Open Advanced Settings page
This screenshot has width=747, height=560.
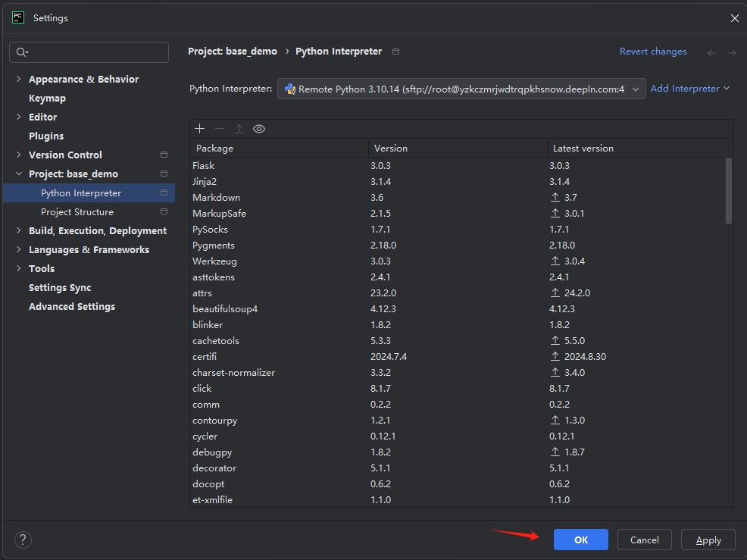(x=72, y=306)
